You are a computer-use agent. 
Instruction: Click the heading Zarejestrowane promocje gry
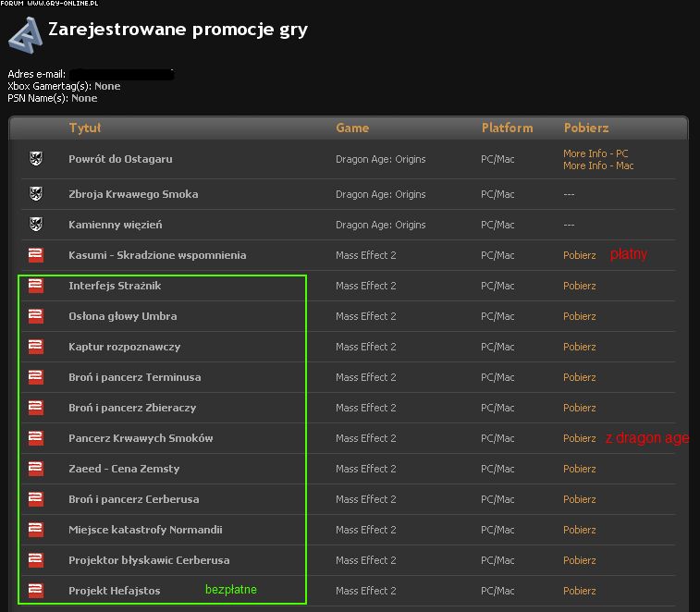pos(178,30)
